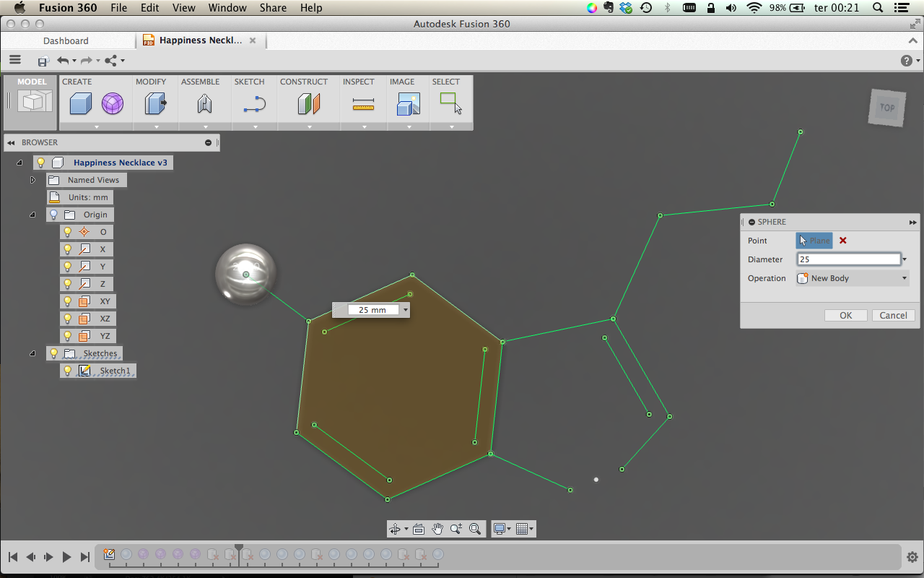Collapse the Happiness Necklace v3 root node
The height and width of the screenshot is (578, 924).
(19, 163)
